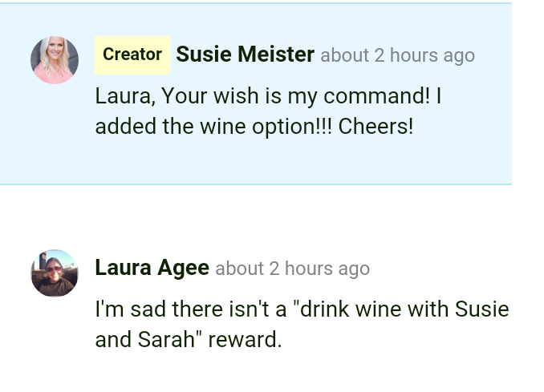Visit Susie Meister's profile via her name

click(245, 55)
